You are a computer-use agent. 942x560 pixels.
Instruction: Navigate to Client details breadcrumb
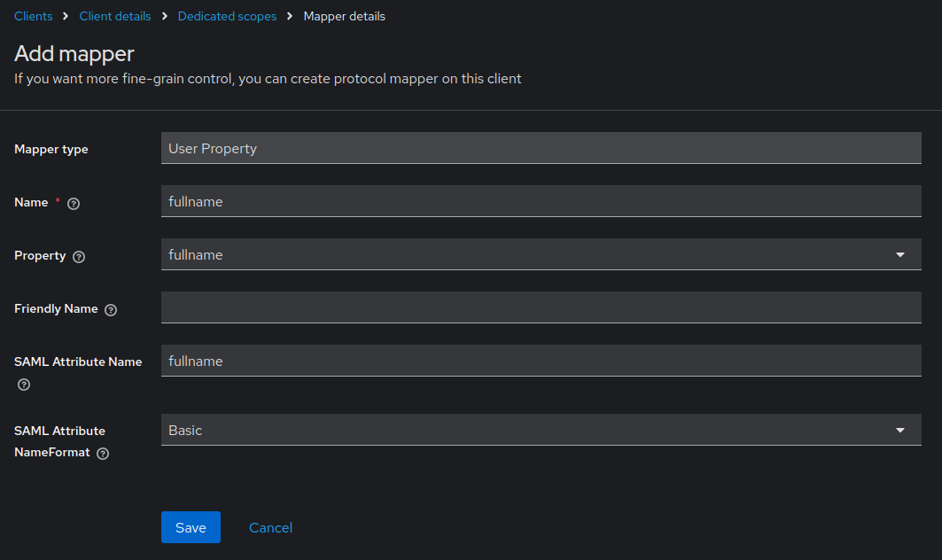pyautogui.click(x=115, y=16)
